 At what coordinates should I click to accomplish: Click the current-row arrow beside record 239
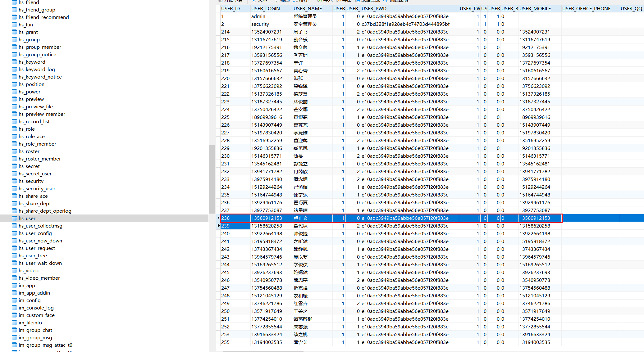pyautogui.click(x=219, y=226)
